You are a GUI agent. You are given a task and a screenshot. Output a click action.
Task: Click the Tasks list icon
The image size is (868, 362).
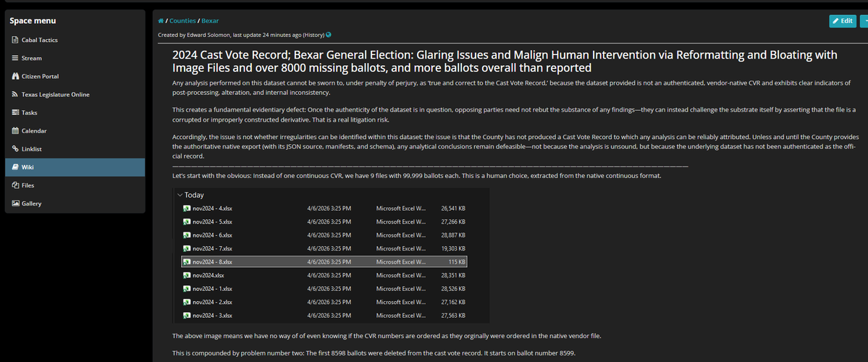coord(15,112)
